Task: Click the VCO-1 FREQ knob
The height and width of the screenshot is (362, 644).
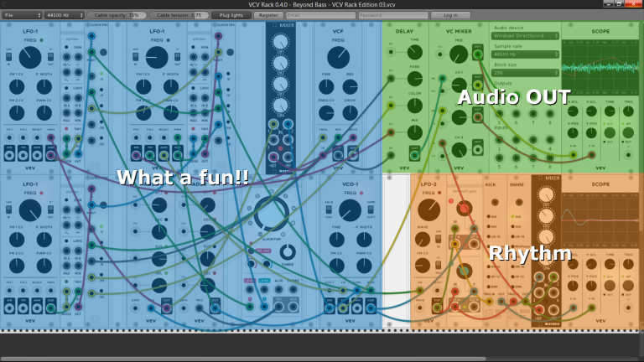Action: pyautogui.click(x=350, y=210)
